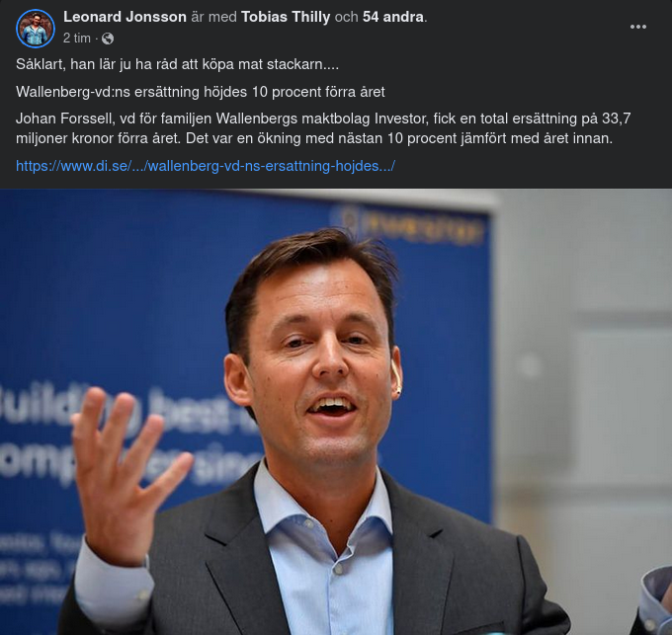Click the man's face in the photo
Image resolution: width=672 pixels, height=635 pixels.
pyautogui.click(x=319, y=356)
